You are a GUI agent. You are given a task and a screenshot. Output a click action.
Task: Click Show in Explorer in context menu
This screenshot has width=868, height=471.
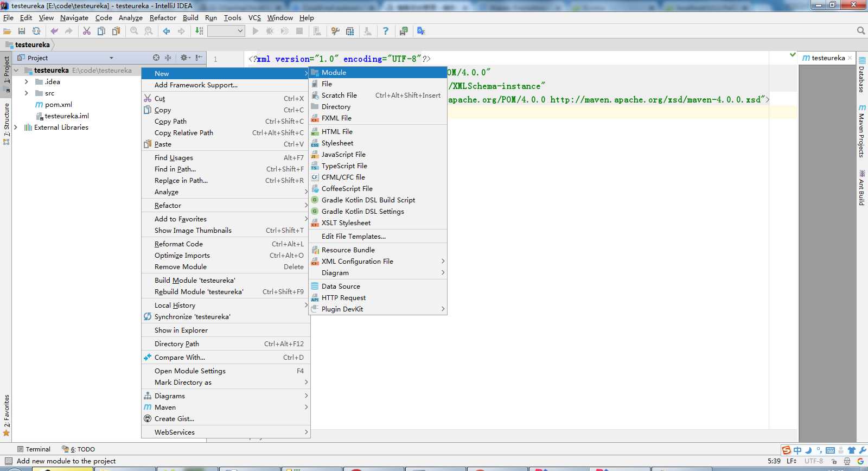(x=225, y=330)
